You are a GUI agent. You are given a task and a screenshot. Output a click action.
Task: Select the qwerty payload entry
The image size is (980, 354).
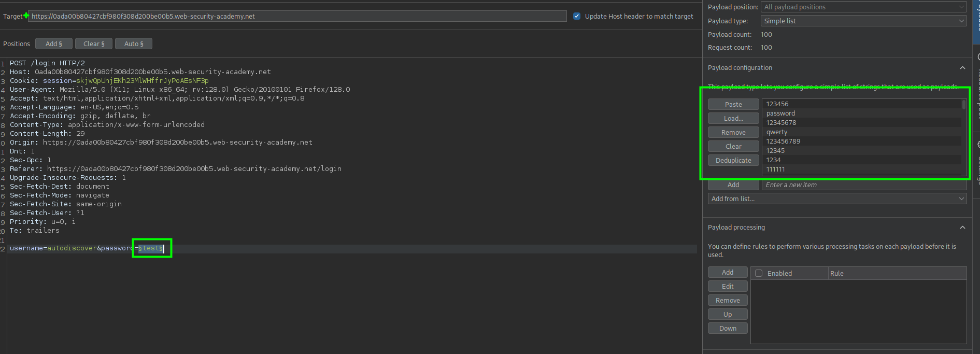click(x=777, y=132)
